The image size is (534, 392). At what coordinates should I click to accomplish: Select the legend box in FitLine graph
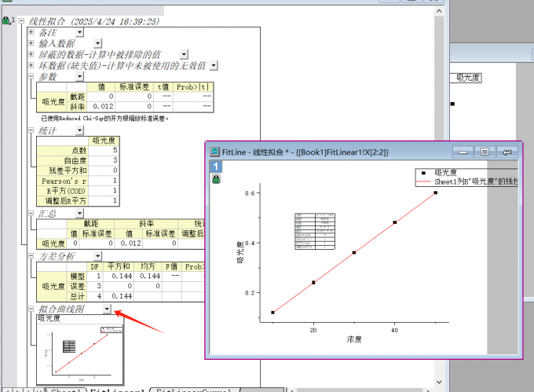point(466,177)
